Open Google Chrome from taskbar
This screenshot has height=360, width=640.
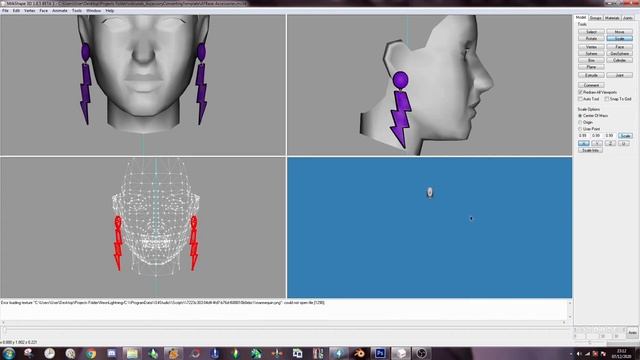pyautogui.click(x=91, y=353)
